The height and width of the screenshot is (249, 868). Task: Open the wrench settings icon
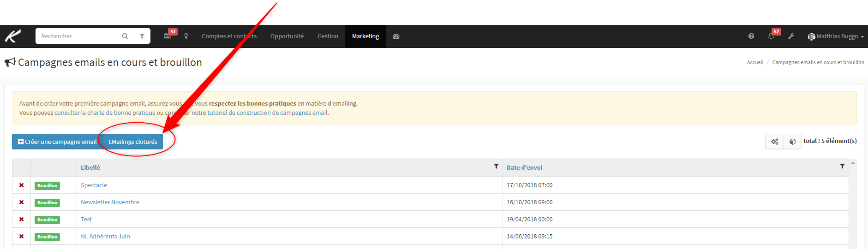pyautogui.click(x=791, y=36)
